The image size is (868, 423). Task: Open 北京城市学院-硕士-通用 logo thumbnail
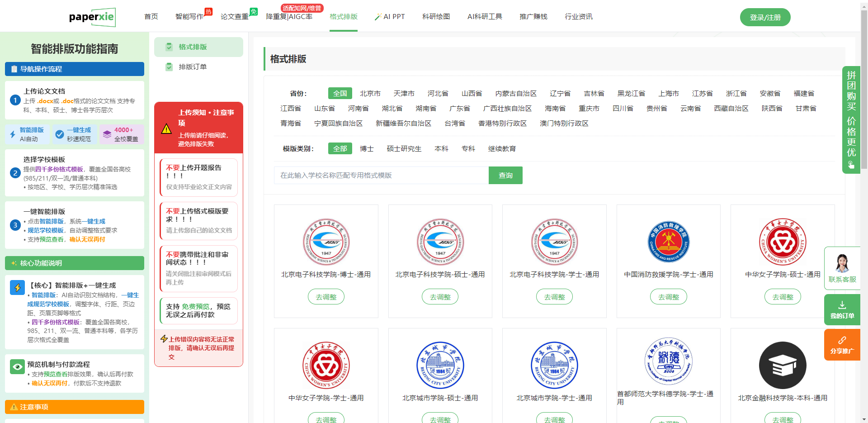440,365
